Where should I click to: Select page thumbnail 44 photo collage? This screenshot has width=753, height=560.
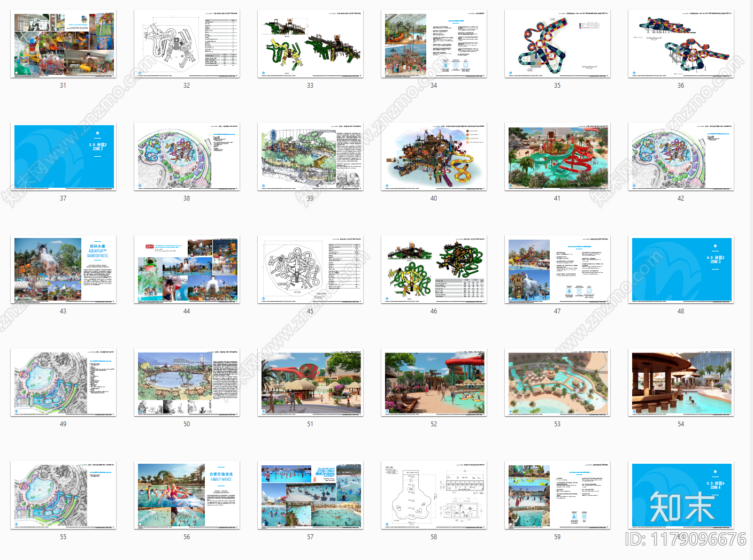pos(187,270)
